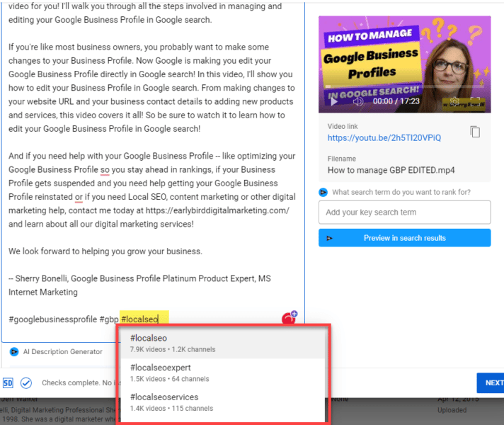Click the #googlebusinessprofile hashtag text

[x=52, y=319]
